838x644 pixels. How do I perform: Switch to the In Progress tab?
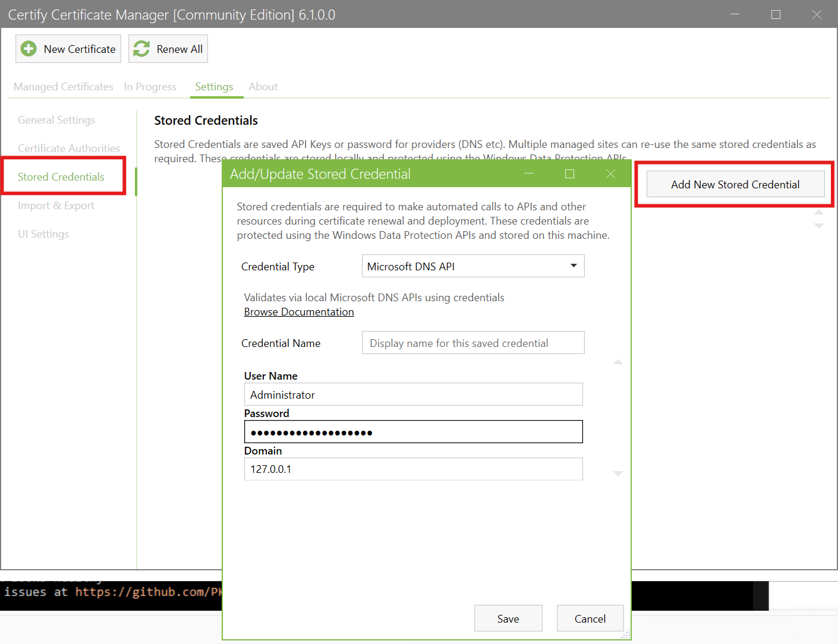pos(150,87)
